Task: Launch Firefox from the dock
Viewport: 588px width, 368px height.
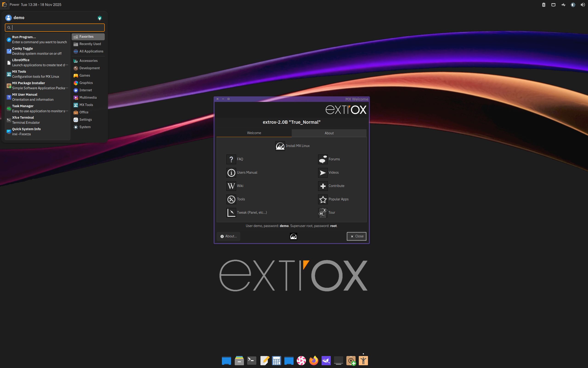Action: coord(314,360)
